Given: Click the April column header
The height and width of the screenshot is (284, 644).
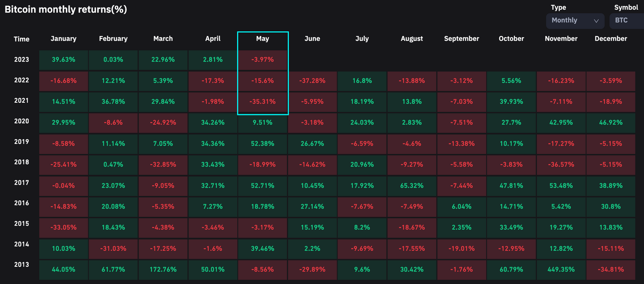Looking at the screenshot, I should coord(213,39).
